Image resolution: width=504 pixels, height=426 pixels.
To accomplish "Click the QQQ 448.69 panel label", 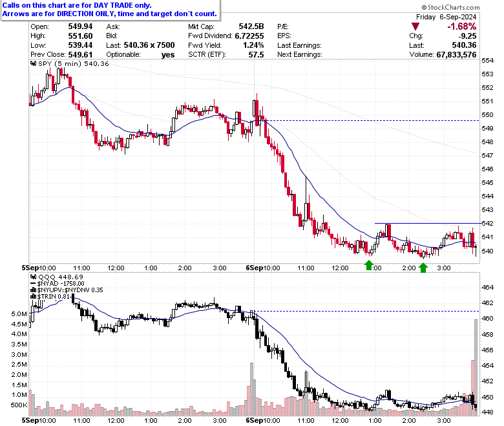I will (x=61, y=277).
